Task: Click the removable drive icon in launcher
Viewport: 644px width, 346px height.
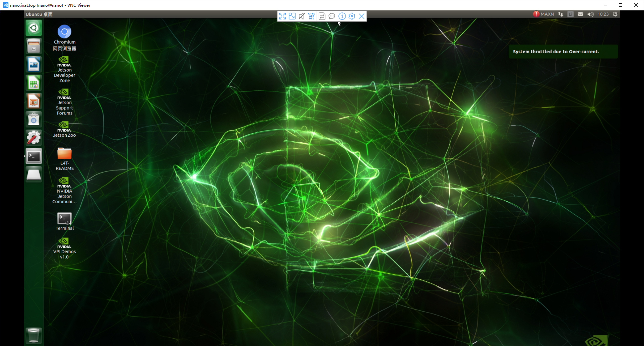Action: [x=34, y=175]
